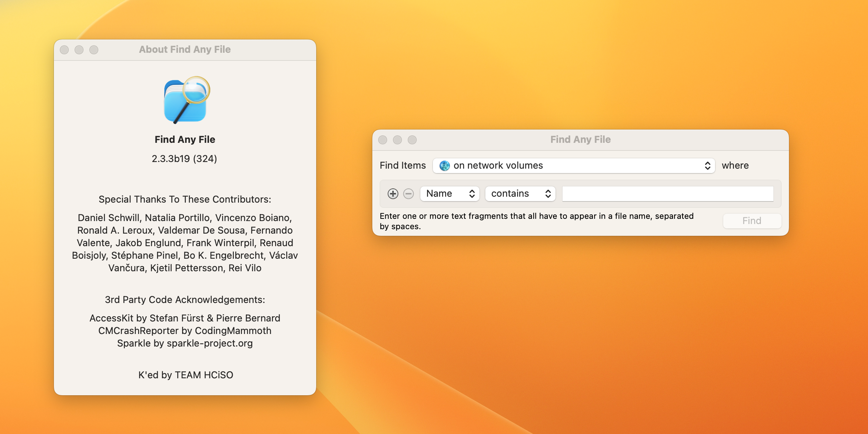This screenshot has height=434, width=868.
Task: Minimize the Find Any File search window
Action: click(397, 140)
